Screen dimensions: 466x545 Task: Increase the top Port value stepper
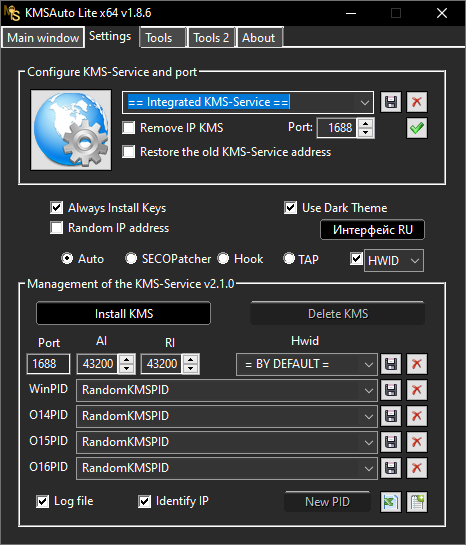click(365, 123)
